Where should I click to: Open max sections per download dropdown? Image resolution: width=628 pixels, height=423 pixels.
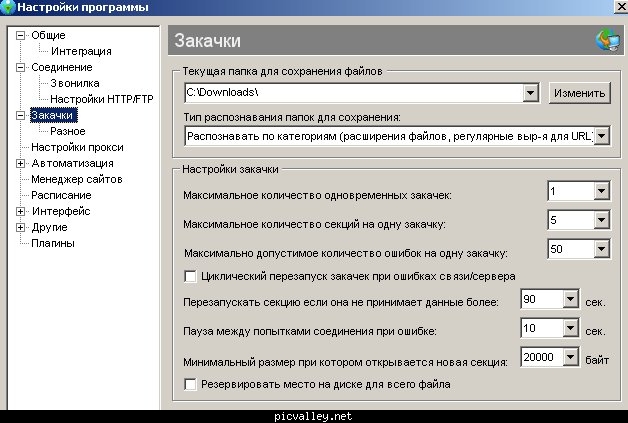point(601,220)
